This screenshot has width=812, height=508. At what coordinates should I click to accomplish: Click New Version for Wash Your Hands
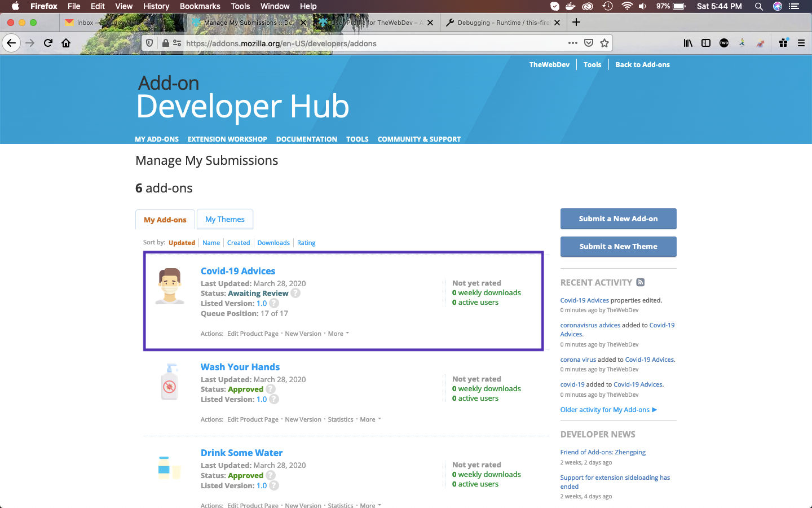[x=303, y=419]
